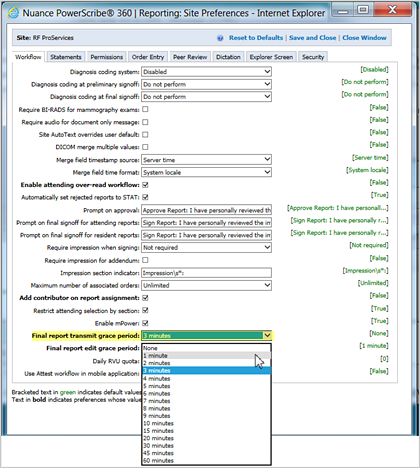Select None in the grace period list

coord(206,348)
